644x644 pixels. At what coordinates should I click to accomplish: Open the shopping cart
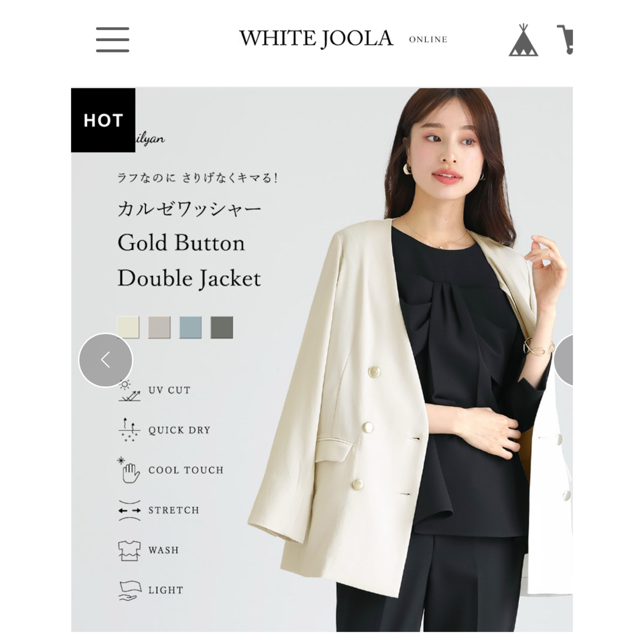click(565, 39)
